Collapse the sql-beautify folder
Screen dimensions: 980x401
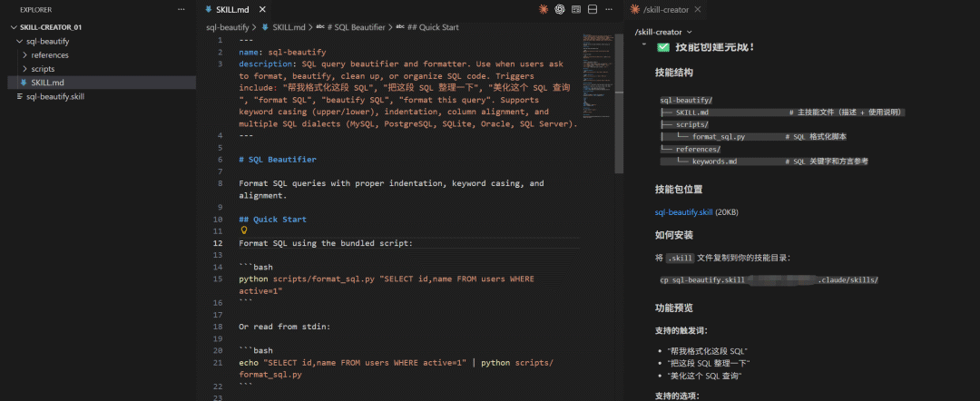[20, 41]
